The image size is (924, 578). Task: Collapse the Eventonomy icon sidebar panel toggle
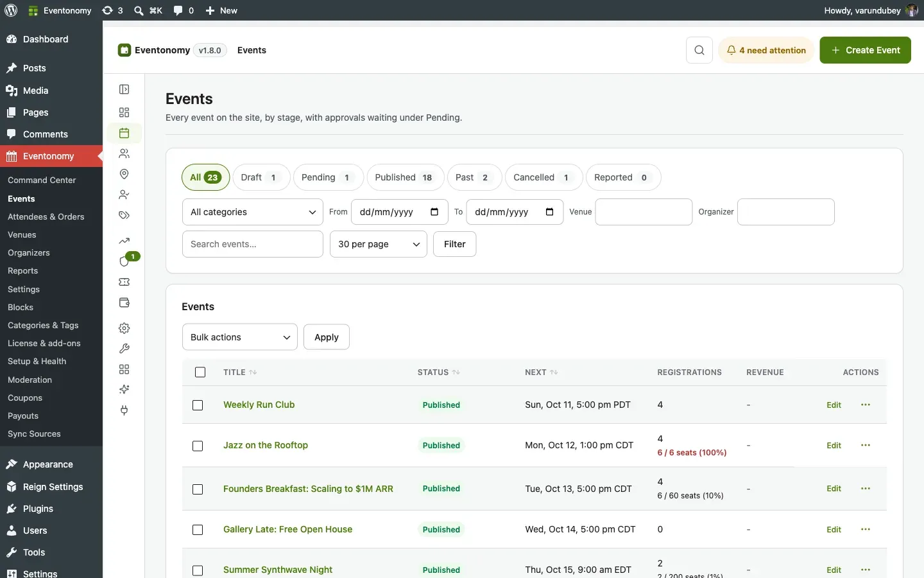click(124, 89)
